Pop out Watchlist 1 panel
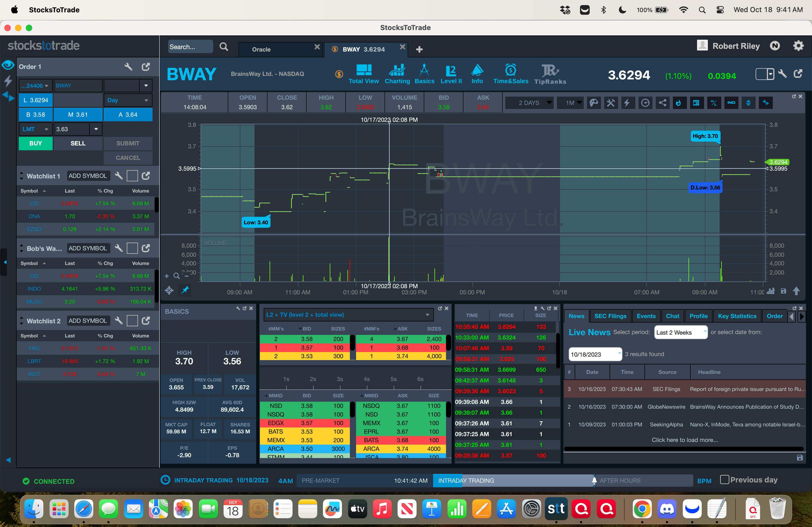This screenshot has height=527, width=812. [146, 176]
